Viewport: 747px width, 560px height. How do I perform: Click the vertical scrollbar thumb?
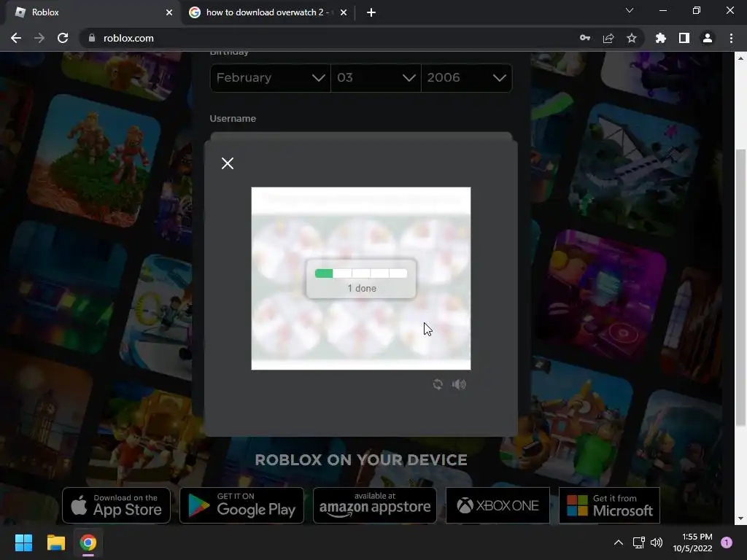click(x=740, y=287)
